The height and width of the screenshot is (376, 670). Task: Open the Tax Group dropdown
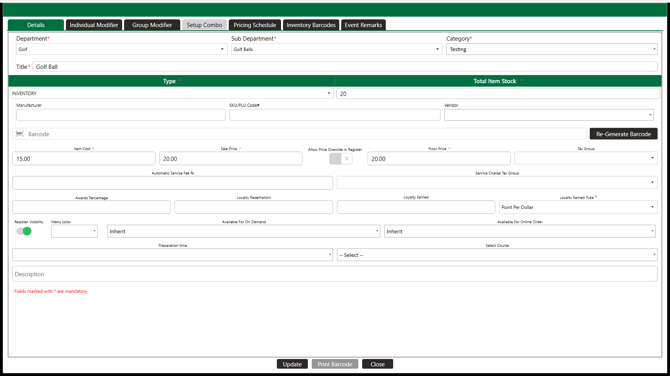click(x=585, y=158)
